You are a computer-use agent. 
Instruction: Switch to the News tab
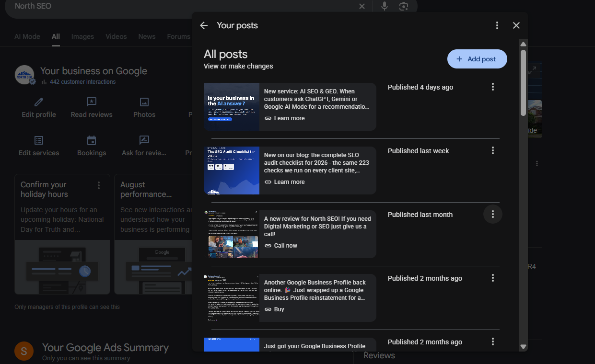147,36
